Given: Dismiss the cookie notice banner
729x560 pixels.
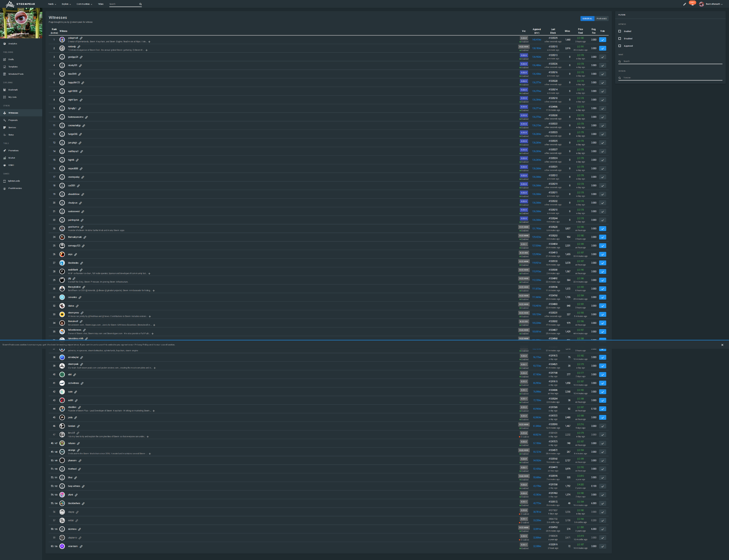Looking at the screenshot, I should (x=722, y=345).
